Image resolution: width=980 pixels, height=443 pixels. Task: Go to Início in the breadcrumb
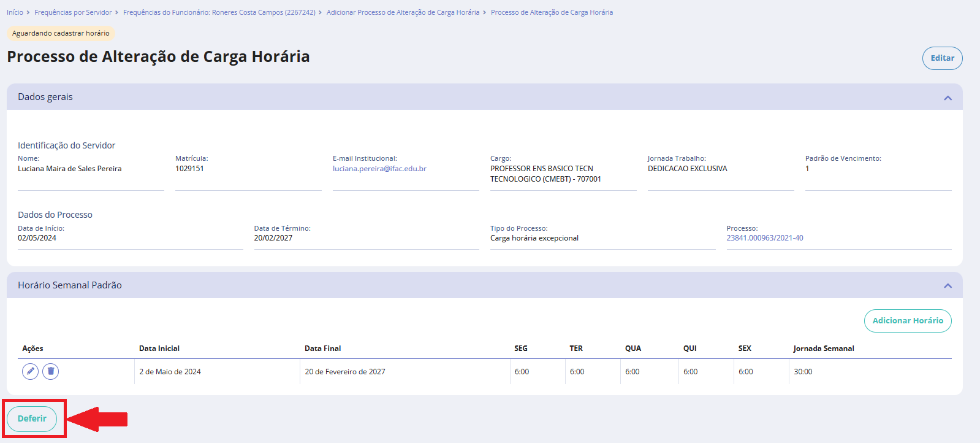click(15, 12)
